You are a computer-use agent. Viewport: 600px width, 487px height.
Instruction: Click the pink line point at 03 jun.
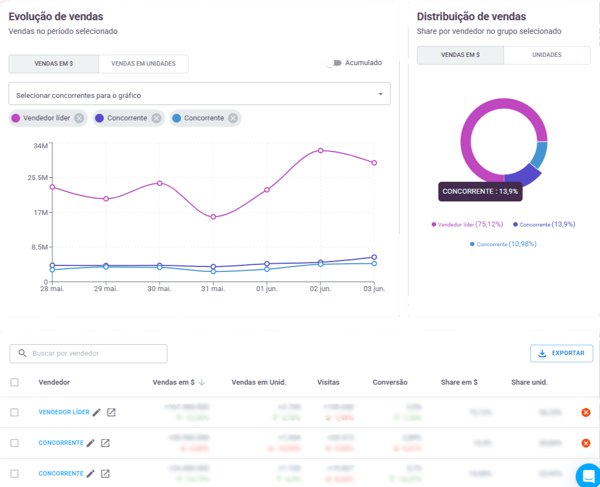tap(374, 163)
